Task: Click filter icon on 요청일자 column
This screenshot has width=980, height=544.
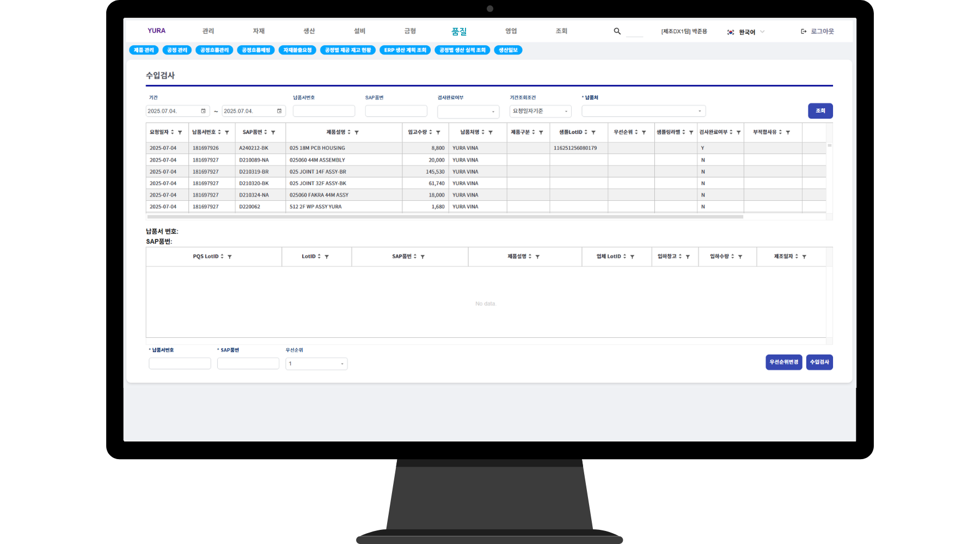Action: click(180, 133)
